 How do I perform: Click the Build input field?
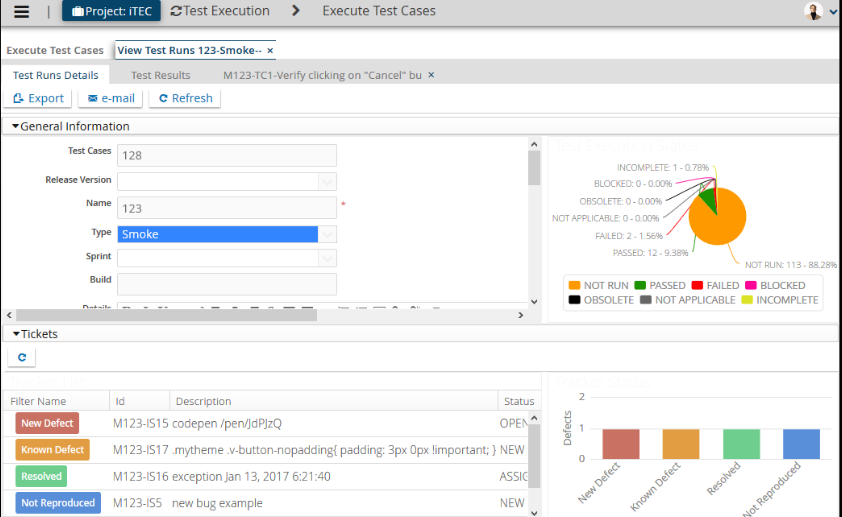(227, 285)
